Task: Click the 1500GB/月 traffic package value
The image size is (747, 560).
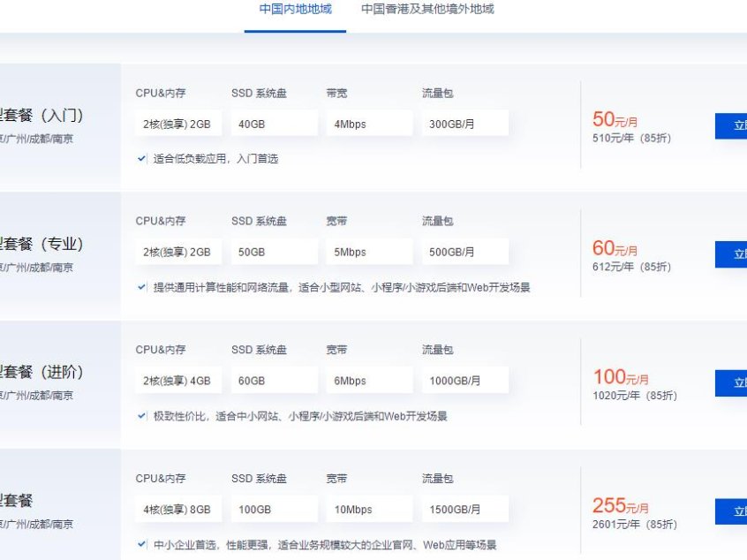Action: tap(465, 510)
